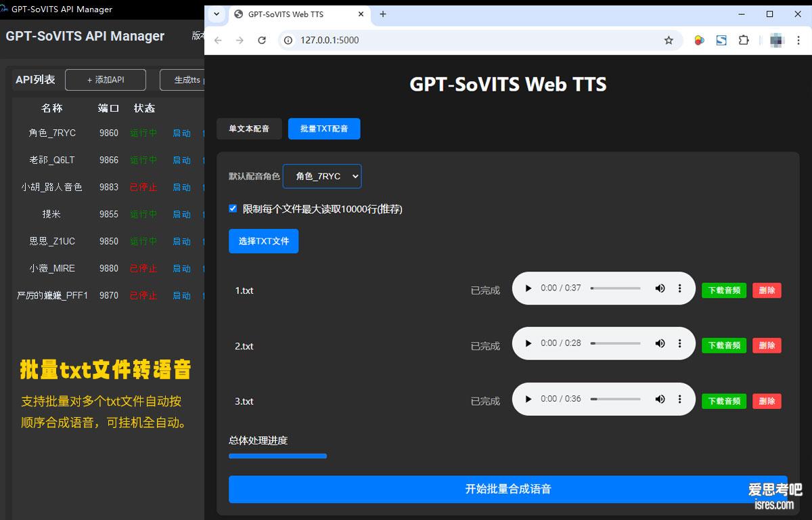View site information icon in address bar

288,40
